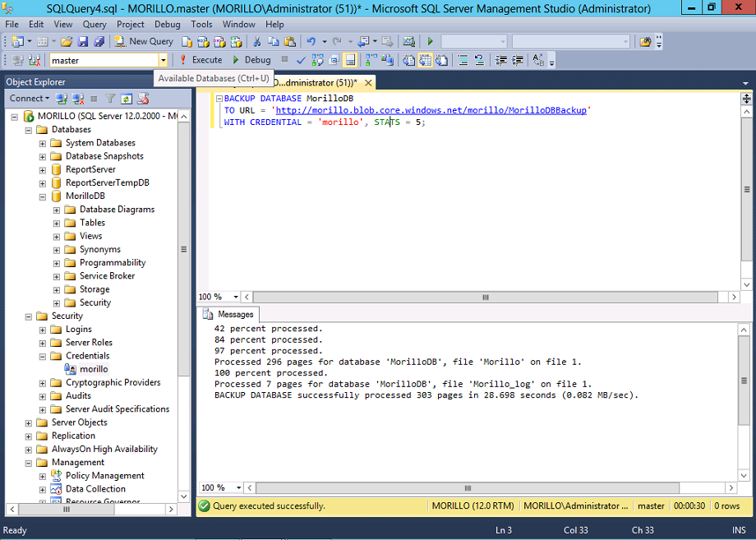Image resolution: width=756 pixels, height=540 pixels.
Task: Open the File menu
Action: [x=12, y=24]
